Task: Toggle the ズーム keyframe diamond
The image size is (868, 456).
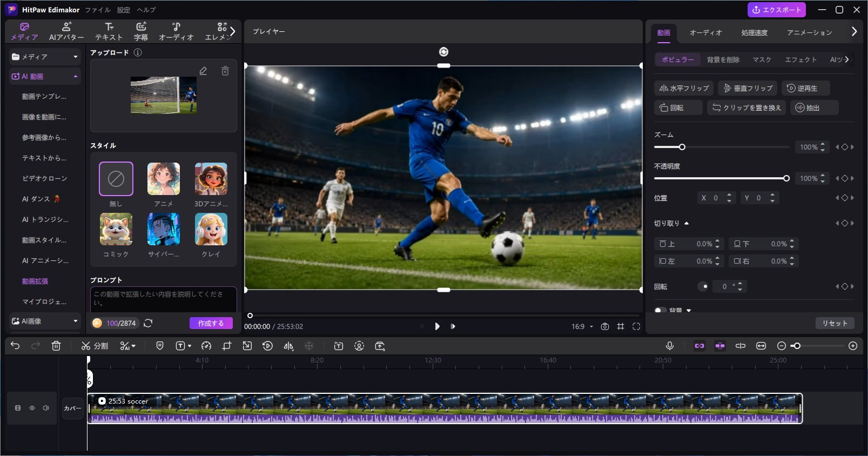Action: tap(845, 147)
